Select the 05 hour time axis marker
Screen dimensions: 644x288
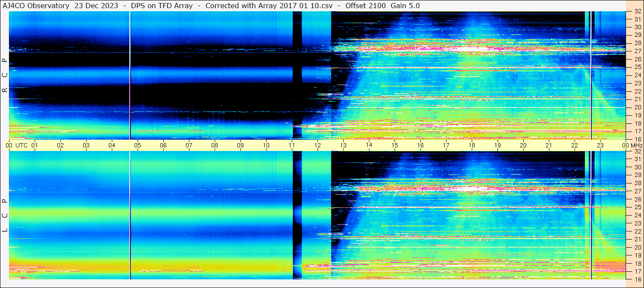[138, 145]
